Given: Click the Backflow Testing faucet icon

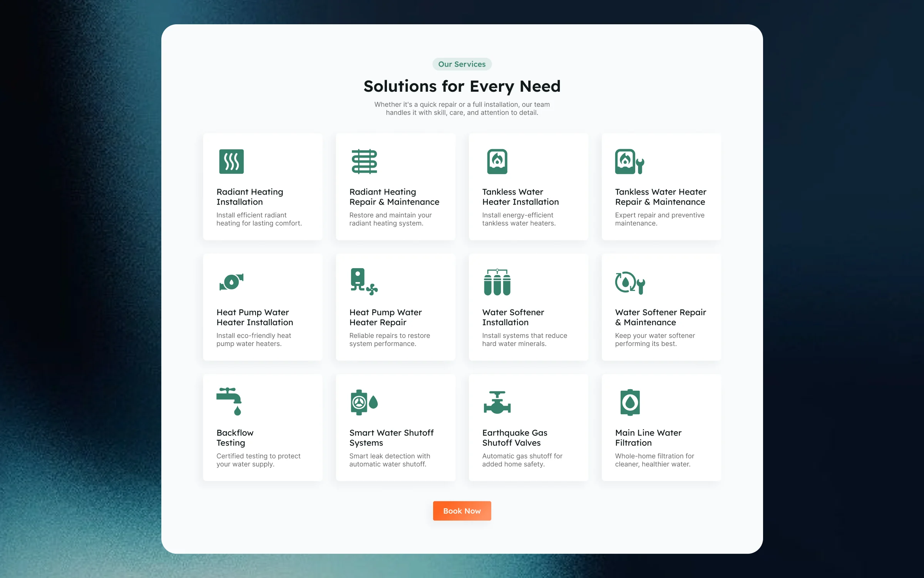Looking at the screenshot, I should tap(229, 402).
